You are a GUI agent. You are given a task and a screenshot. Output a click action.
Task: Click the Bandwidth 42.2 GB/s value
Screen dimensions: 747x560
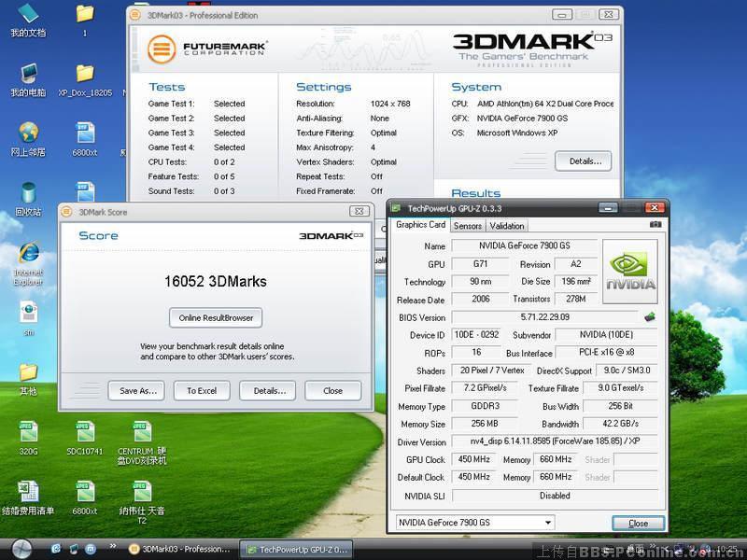click(620, 424)
